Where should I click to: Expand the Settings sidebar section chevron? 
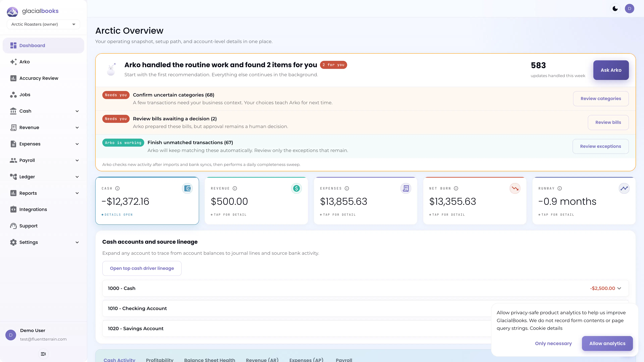coord(77,242)
